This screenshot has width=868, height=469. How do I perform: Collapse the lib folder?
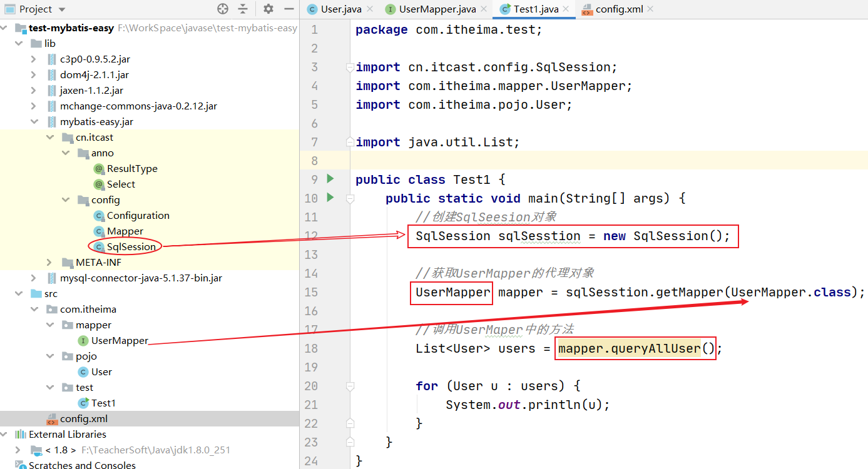[18, 44]
